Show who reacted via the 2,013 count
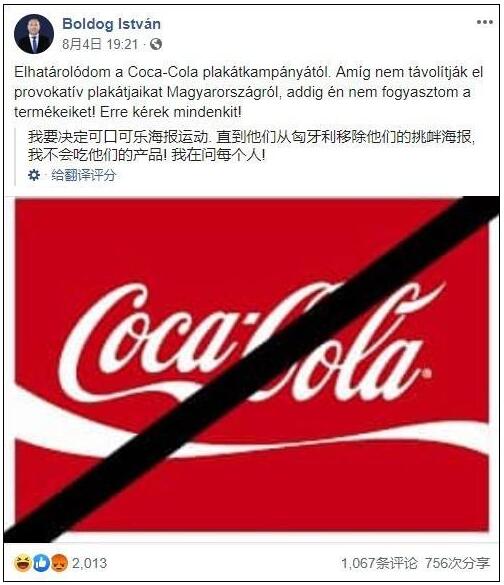 (x=89, y=563)
